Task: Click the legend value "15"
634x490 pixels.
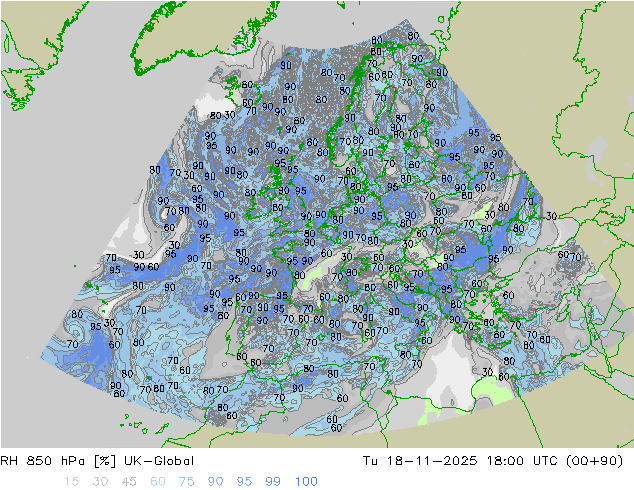Action: tap(71, 482)
